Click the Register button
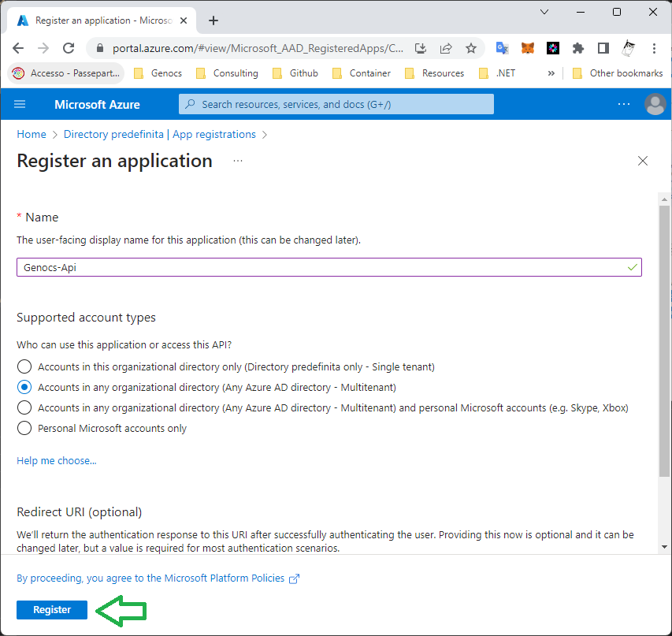This screenshot has width=672, height=636. click(52, 609)
